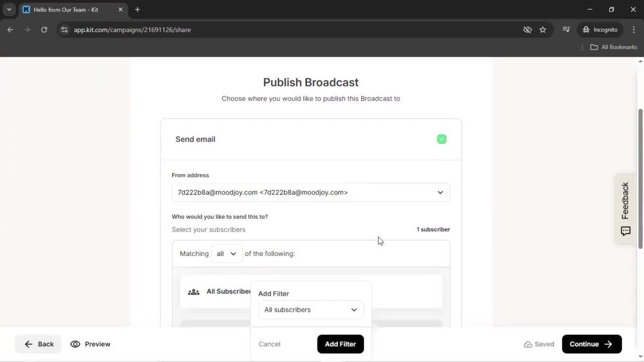The image size is (644, 362).
Task: Open the All subscribers filter dropdown
Action: (310, 310)
